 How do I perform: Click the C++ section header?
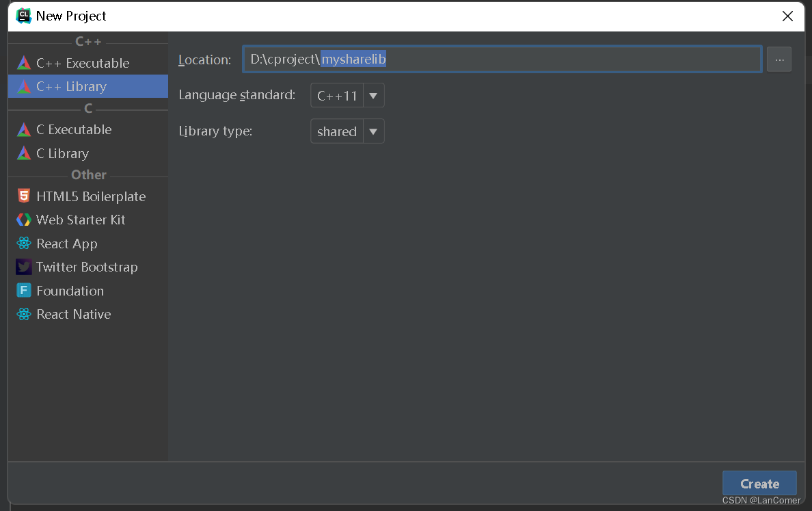tap(89, 42)
